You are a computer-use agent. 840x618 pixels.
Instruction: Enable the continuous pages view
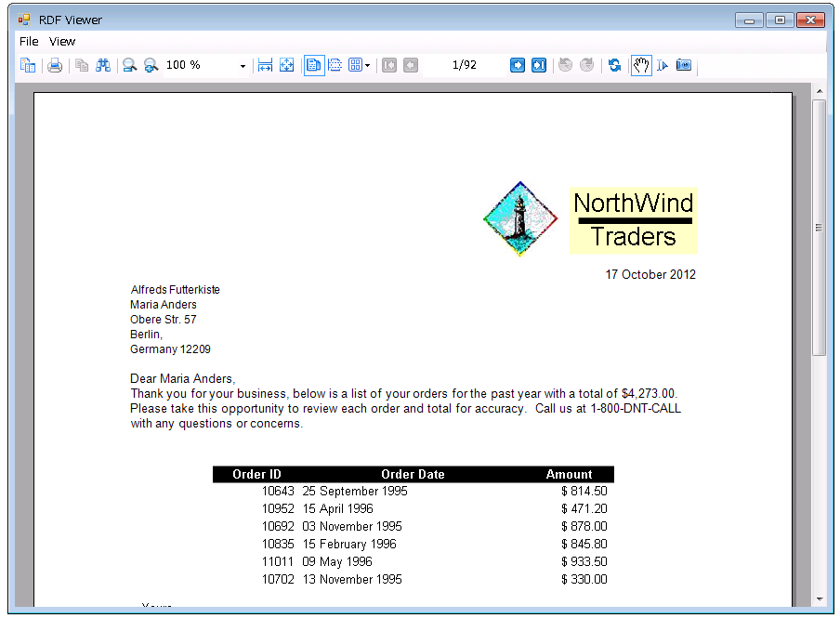pos(334,65)
